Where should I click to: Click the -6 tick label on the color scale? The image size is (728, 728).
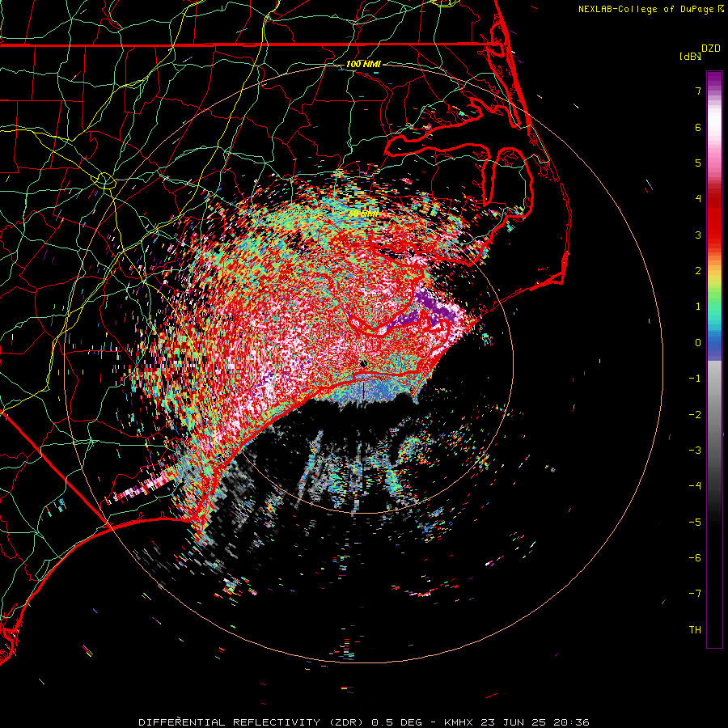tap(695, 558)
